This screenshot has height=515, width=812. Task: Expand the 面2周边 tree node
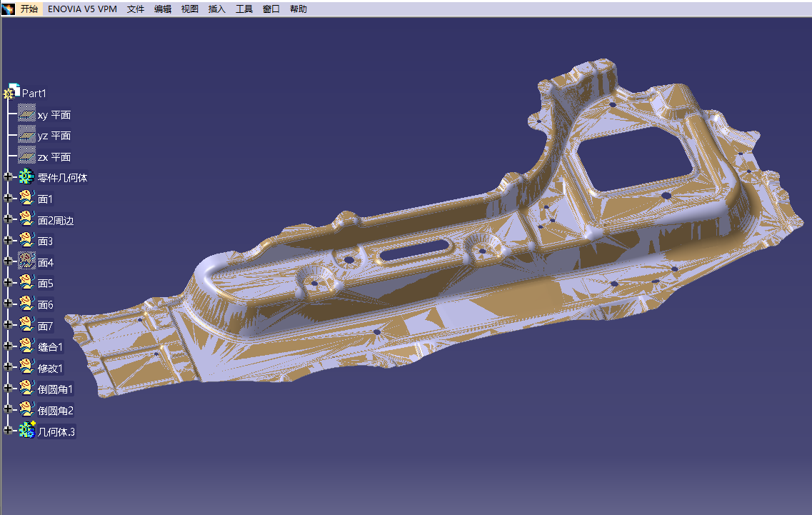[x=8, y=219]
